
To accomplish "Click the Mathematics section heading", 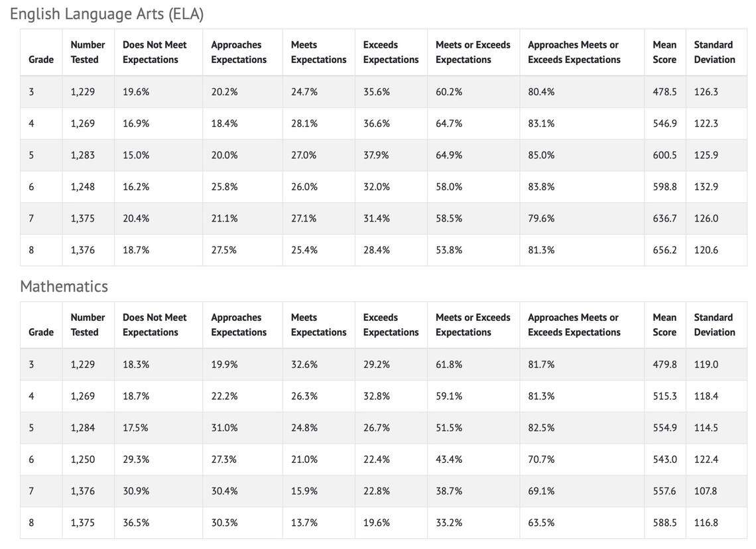I will (x=64, y=286).
